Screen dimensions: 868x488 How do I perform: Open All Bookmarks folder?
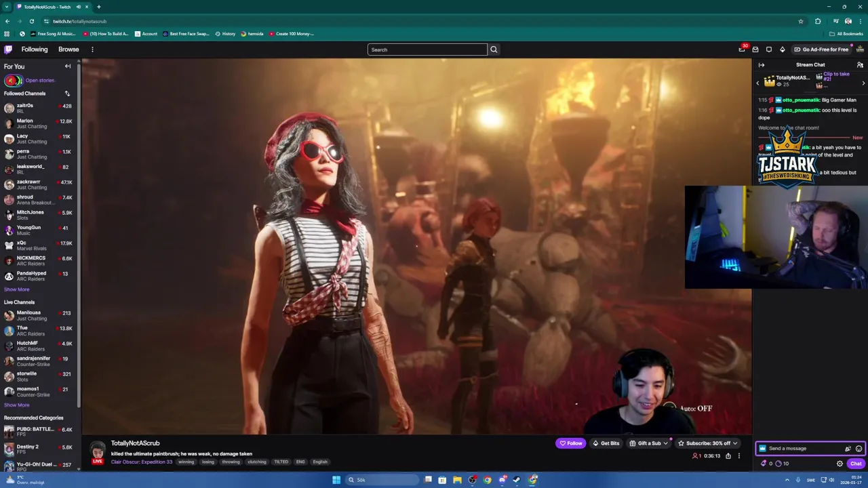pos(846,34)
